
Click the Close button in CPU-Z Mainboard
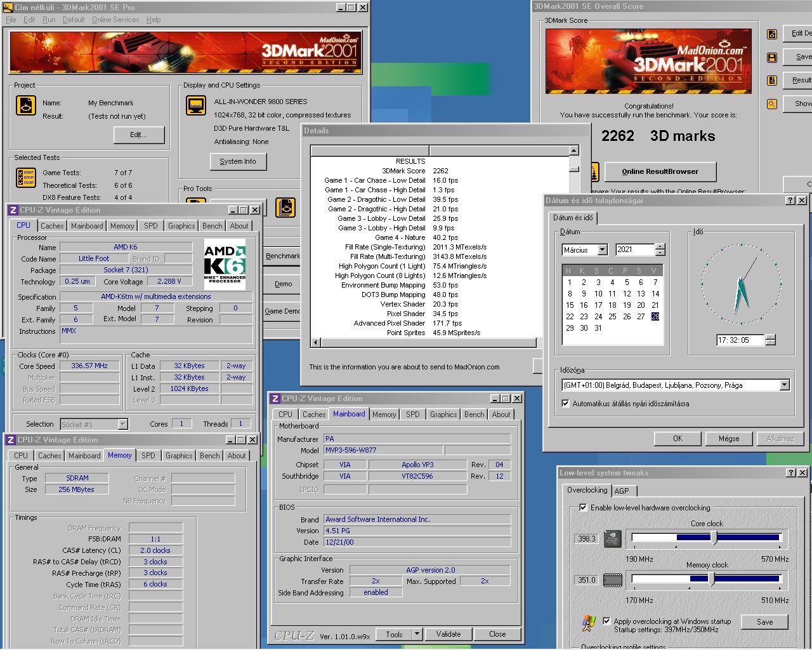pyautogui.click(x=497, y=634)
